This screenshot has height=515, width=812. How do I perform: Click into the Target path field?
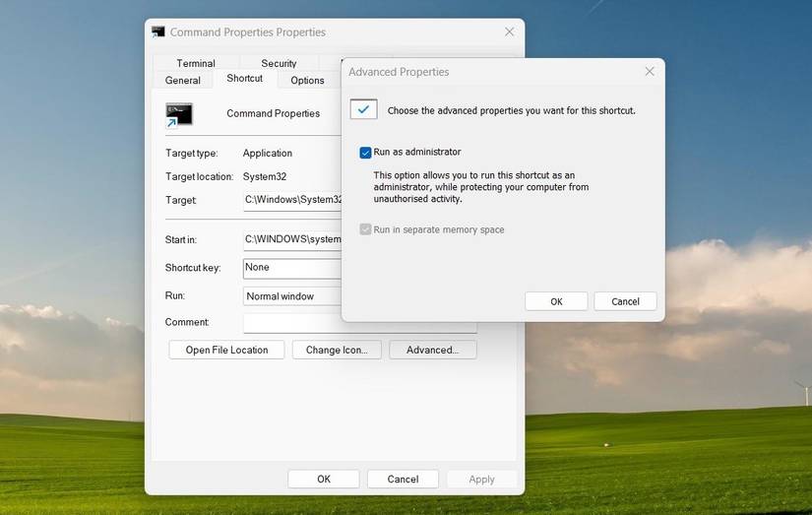tap(292, 200)
